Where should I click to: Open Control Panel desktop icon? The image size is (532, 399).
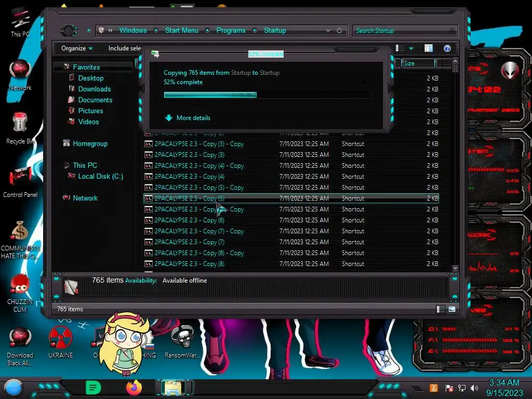[20, 182]
